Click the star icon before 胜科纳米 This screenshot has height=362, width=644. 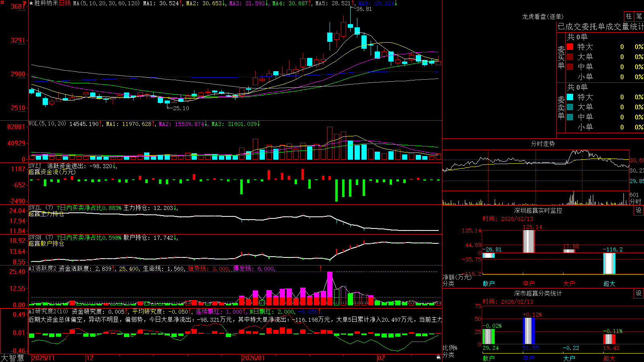pyautogui.click(x=31, y=3)
